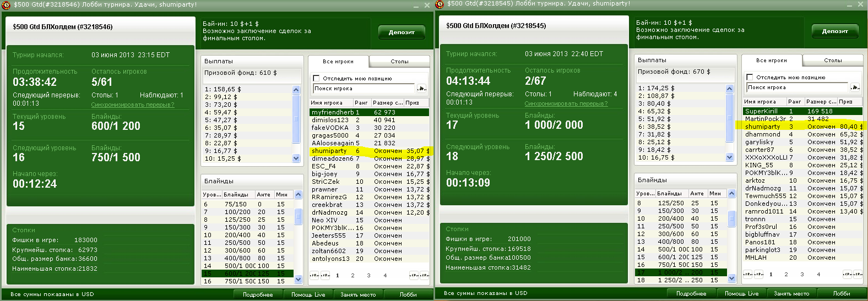Image resolution: width=868 pixels, height=301 pixels.
Task: Enable position tracking checkbox in left lobby
Action: [317, 79]
